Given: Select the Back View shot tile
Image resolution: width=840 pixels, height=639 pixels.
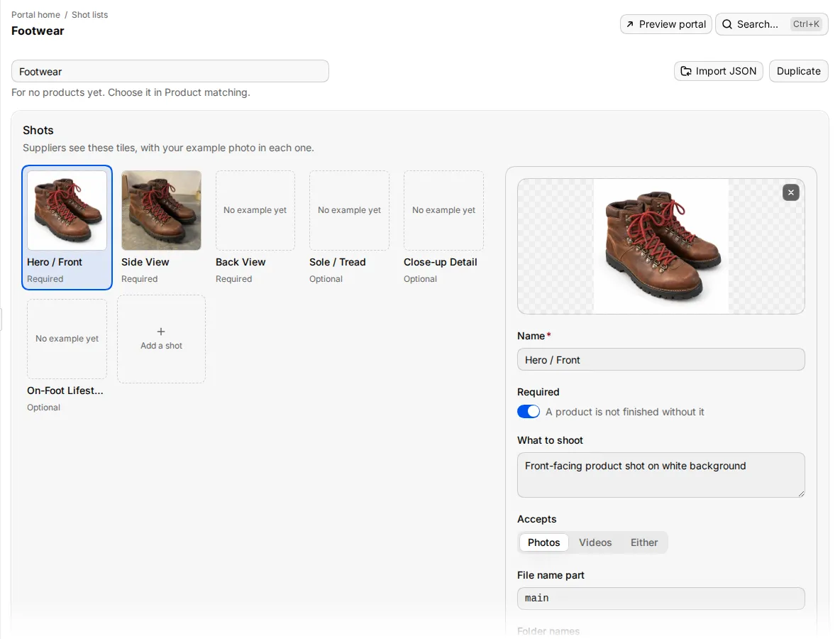Looking at the screenshot, I should (x=255, y=210).
